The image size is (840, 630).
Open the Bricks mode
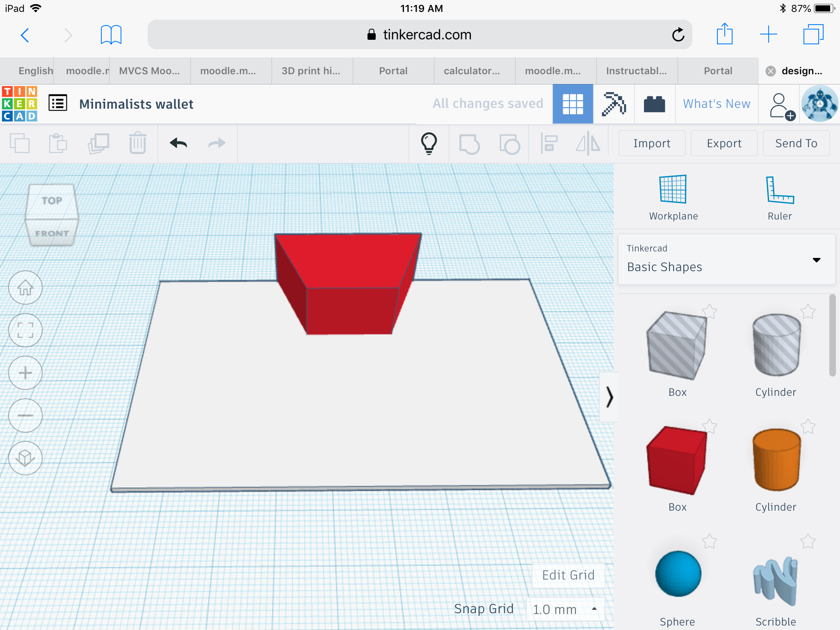(655, 104)
